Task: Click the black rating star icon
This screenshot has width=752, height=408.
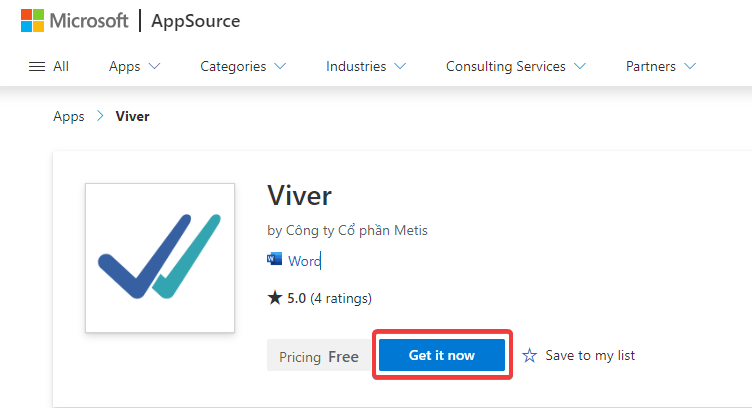Action: (x=275, y=298)
